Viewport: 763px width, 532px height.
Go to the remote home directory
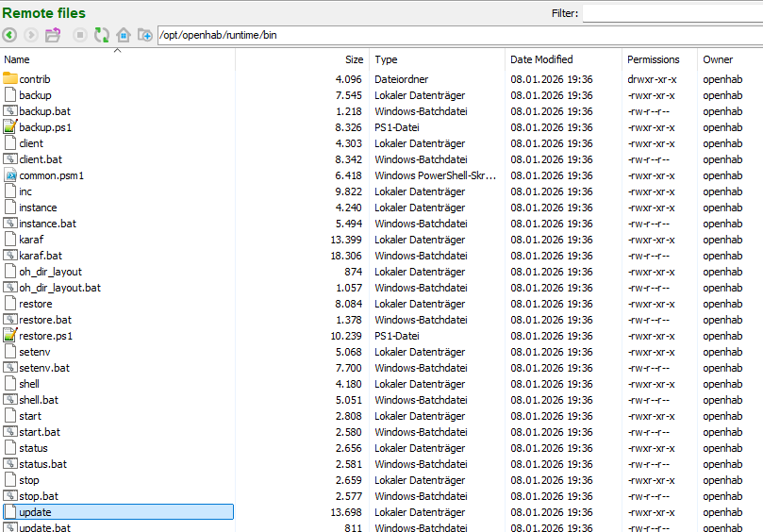123,35
